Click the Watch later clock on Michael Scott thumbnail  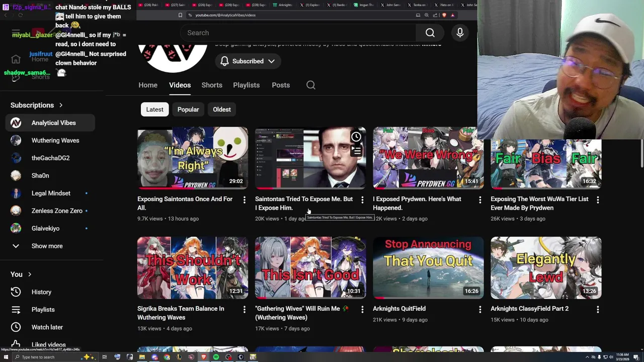point(356,137)
